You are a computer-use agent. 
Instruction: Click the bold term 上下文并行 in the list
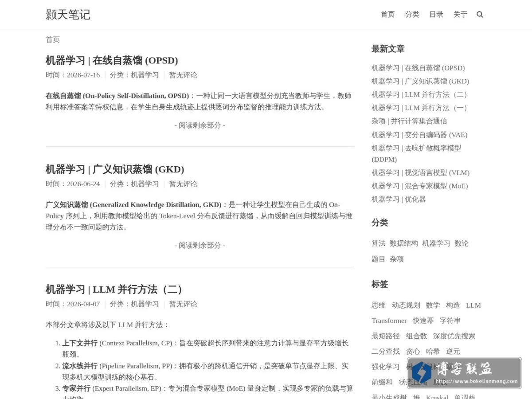pyautogui.click(x=80, y=343)
